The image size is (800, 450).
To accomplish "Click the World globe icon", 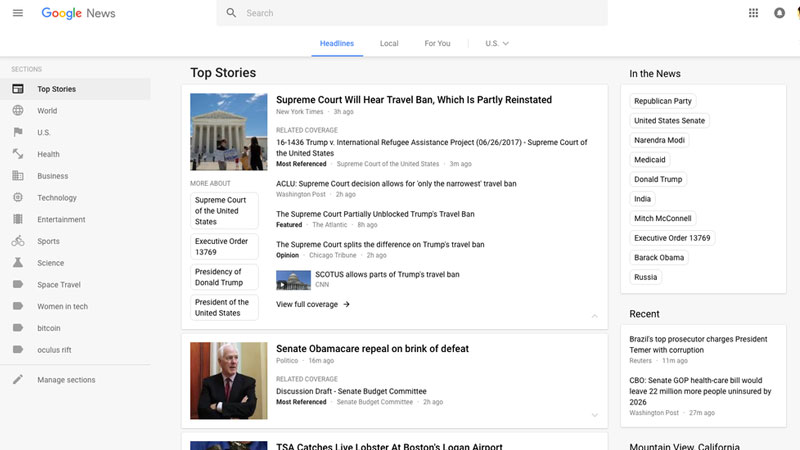I will [18, 110].
